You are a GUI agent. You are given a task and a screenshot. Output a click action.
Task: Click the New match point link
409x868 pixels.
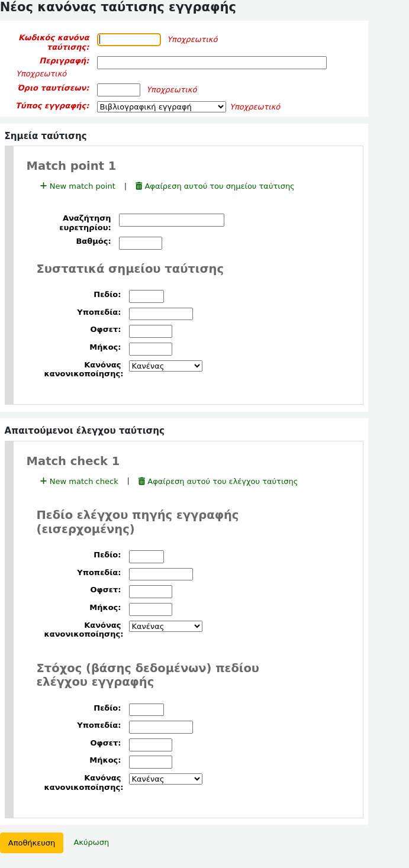click(x=82, y=186)
